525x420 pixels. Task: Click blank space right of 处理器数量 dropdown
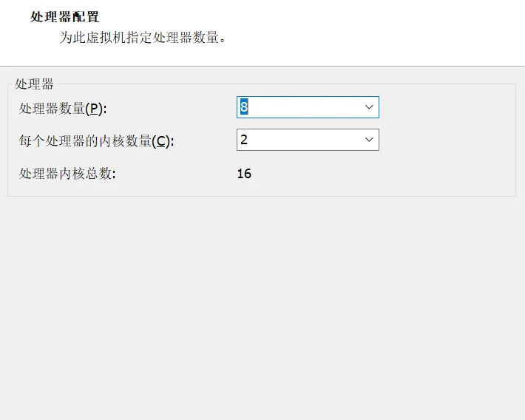(x=444, y=107)
